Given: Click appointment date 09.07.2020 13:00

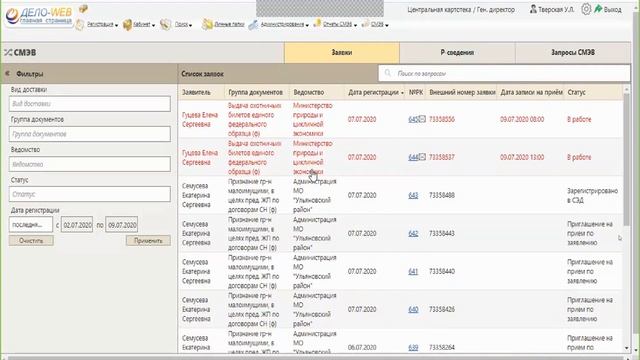Looking at the screenshot, I should pos(522,157).
